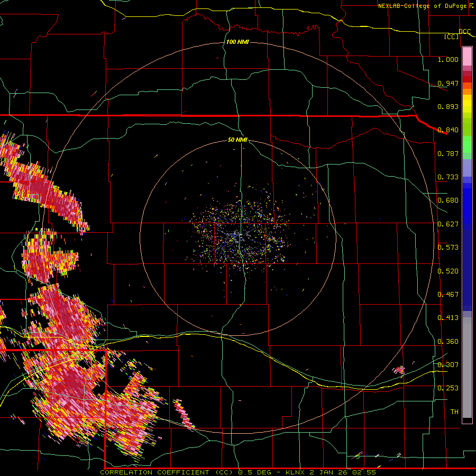Image resolution: width=476 pixels, height=476 pixels.
Task: Click the 0.680 scale value
Action: point(448,200)
